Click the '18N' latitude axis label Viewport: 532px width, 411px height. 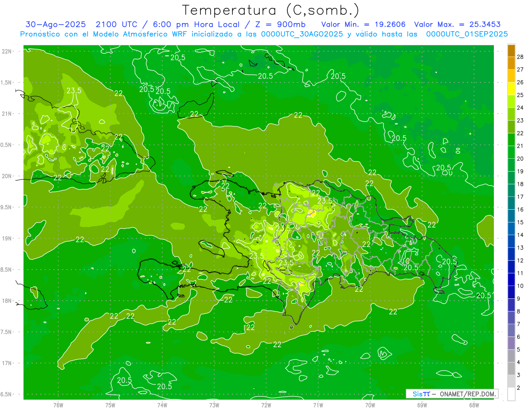click(x=7, y=301)
